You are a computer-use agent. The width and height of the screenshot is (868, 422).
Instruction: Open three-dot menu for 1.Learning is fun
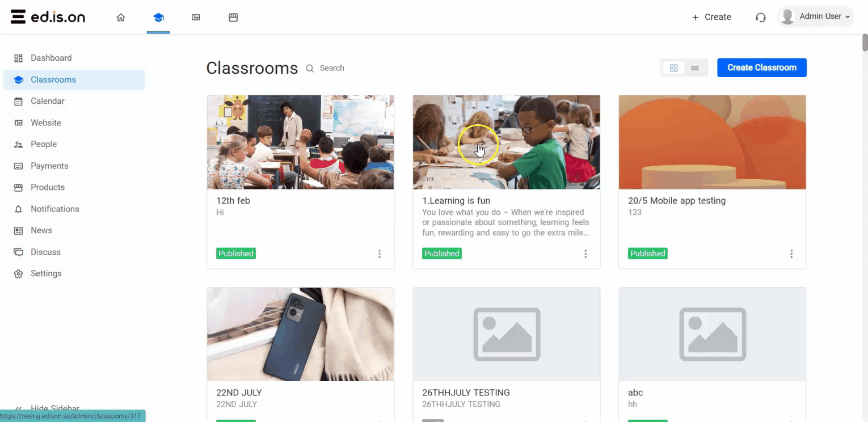click(585, 254)
